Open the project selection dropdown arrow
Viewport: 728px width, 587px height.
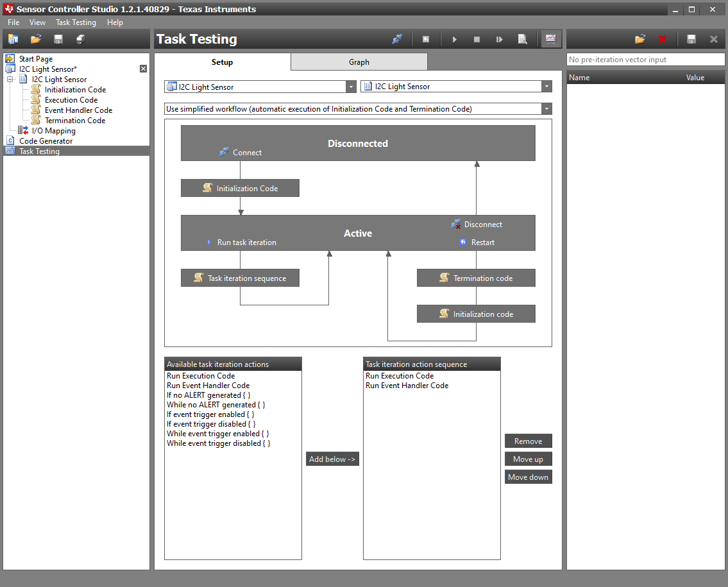(351, 87)
